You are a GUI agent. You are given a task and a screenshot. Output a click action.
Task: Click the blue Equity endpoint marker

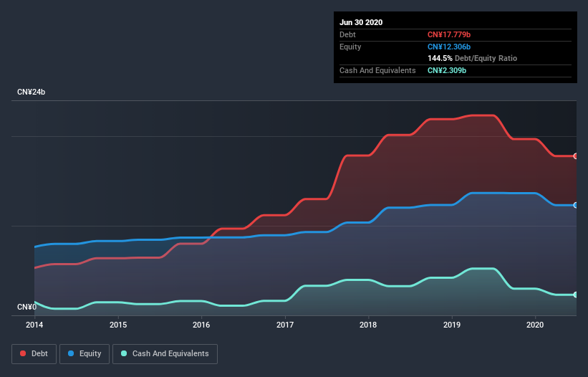tap(576, 205)
